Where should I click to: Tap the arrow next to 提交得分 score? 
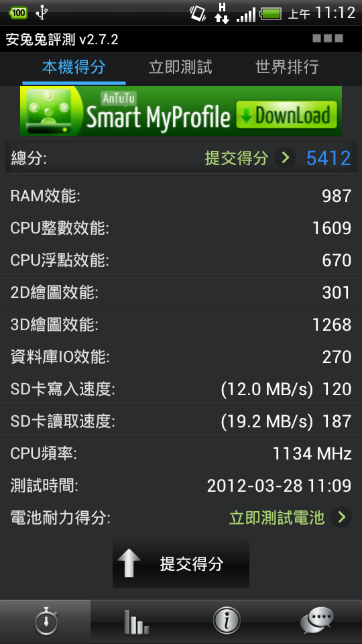[x=284, y=158]
